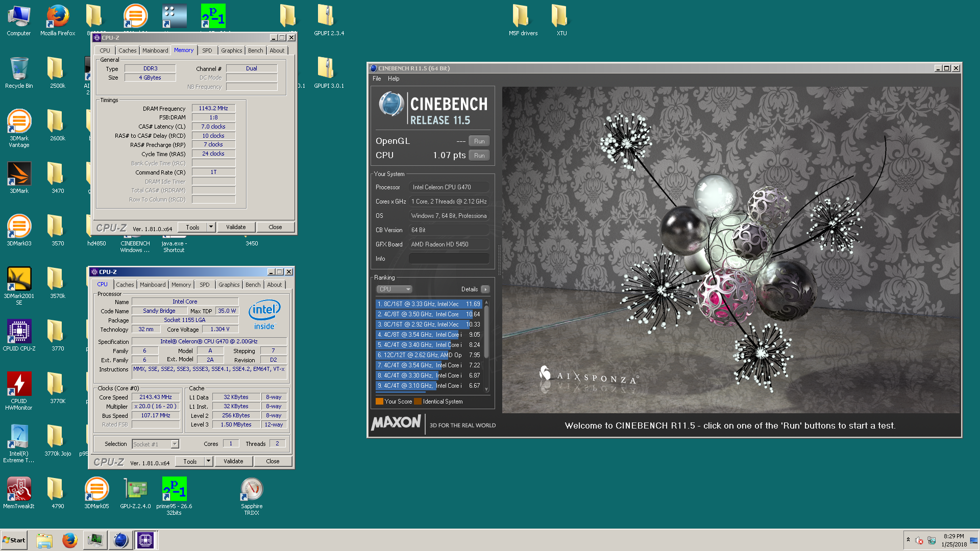Open Graphics tab in the Memory CPU-Z window
This screenshot has height=551, width=980.
coord(231,51)
